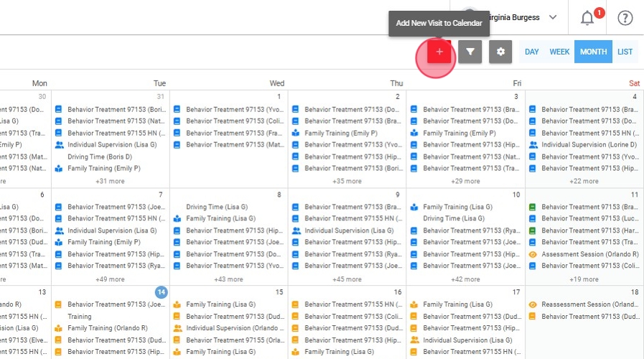Show +42 more events on Friday 10
Viewport: 644px width, 359px height.
coord(465,279)
